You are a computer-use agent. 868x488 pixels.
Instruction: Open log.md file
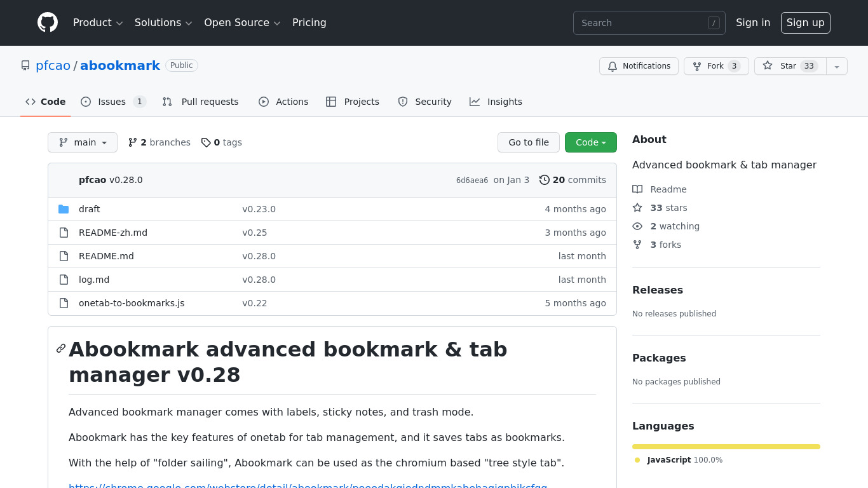pyautogui.click(x=94, y=280)
